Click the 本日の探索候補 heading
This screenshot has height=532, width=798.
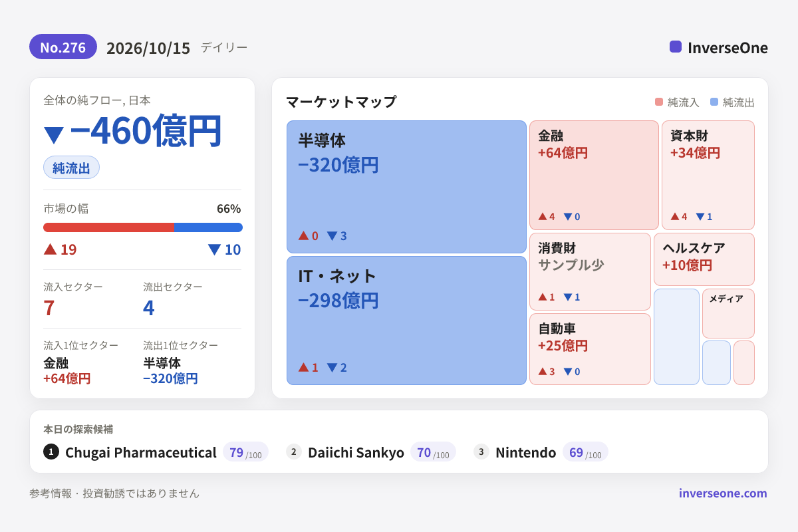click(x=78, y=430)
